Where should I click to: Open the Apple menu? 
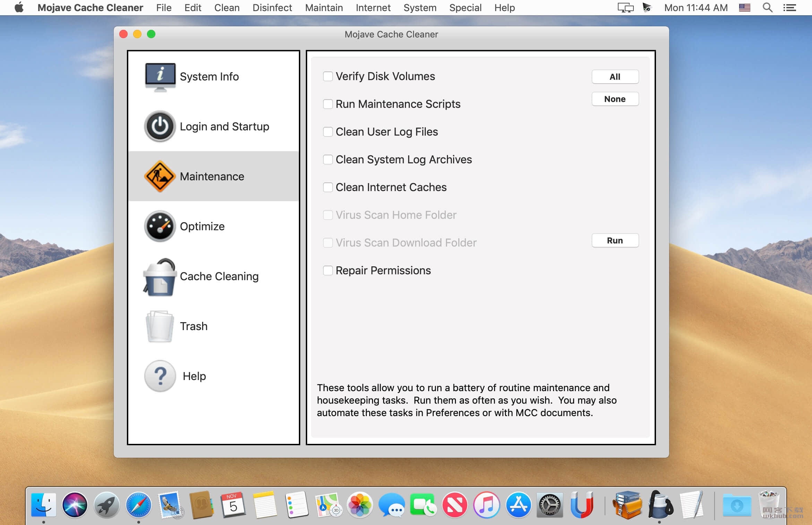[x=19, y=7]
